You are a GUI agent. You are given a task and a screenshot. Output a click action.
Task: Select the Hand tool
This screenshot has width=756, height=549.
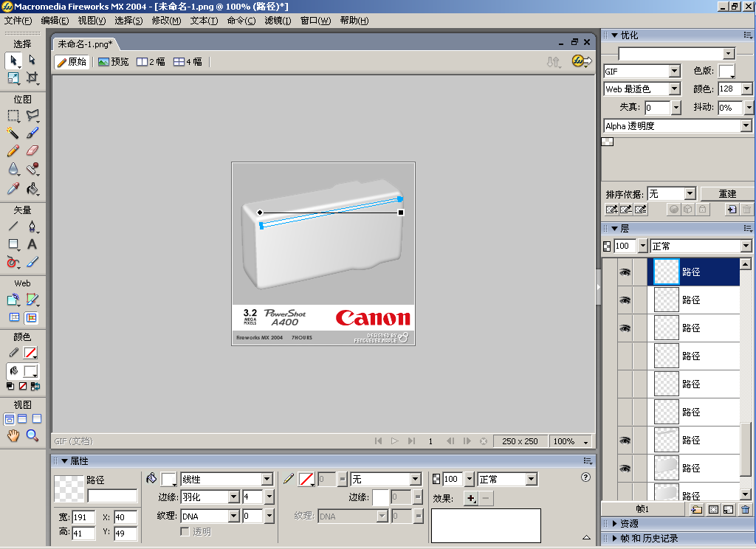(13, 435)
